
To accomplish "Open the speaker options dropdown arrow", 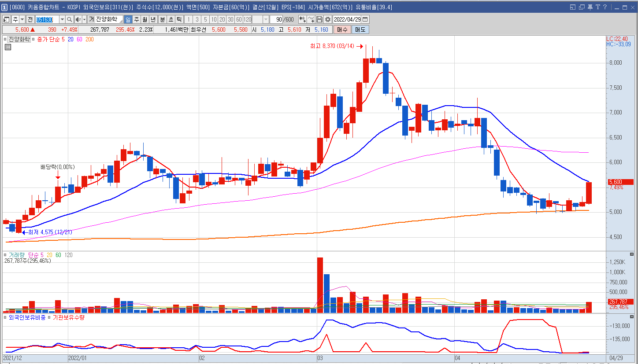I will (x=84, y=19).
